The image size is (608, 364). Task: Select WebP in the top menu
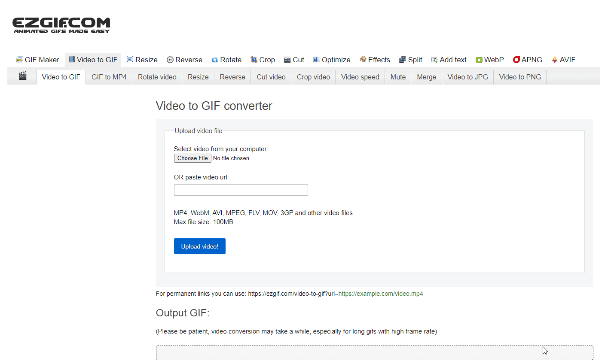pos(490,60)
